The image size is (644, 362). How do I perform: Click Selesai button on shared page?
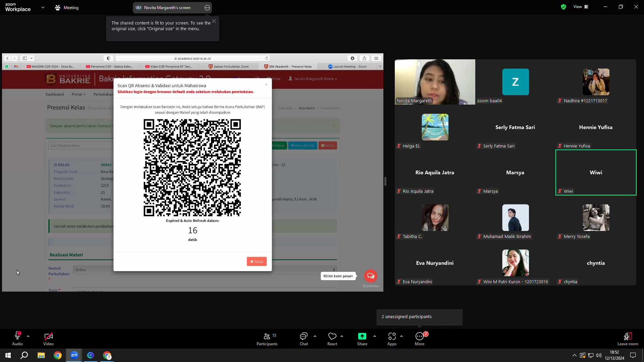pyautogui.click(x=328, y=145)
